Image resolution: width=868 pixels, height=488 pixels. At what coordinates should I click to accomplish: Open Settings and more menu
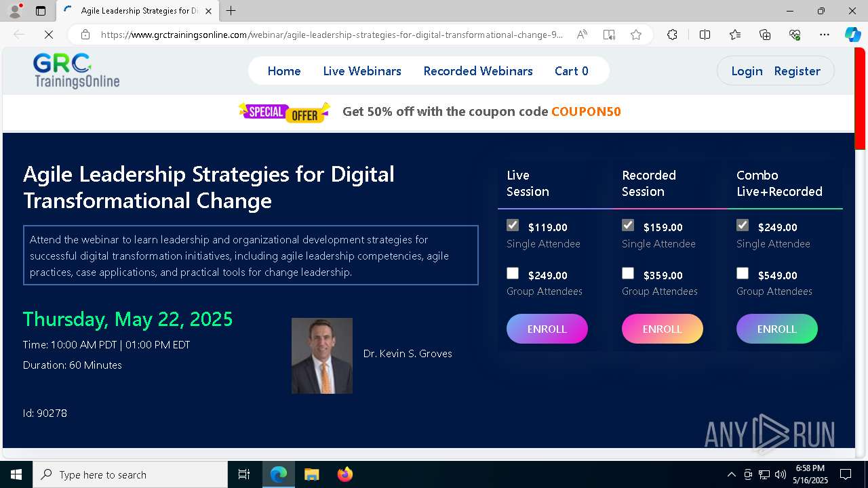[824, 35]
